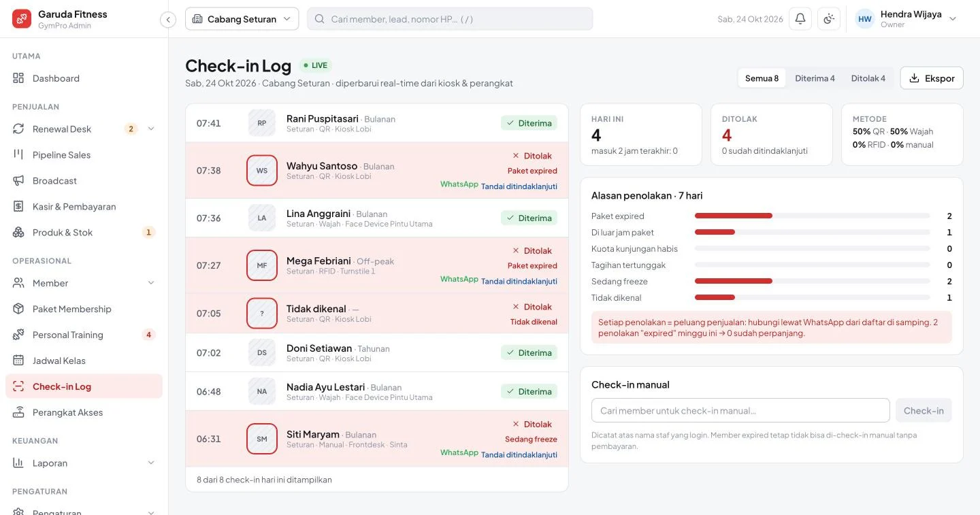Viewport: 980px width, 515px height.
Task: Go to Personal Training
Action: (84, 335)
